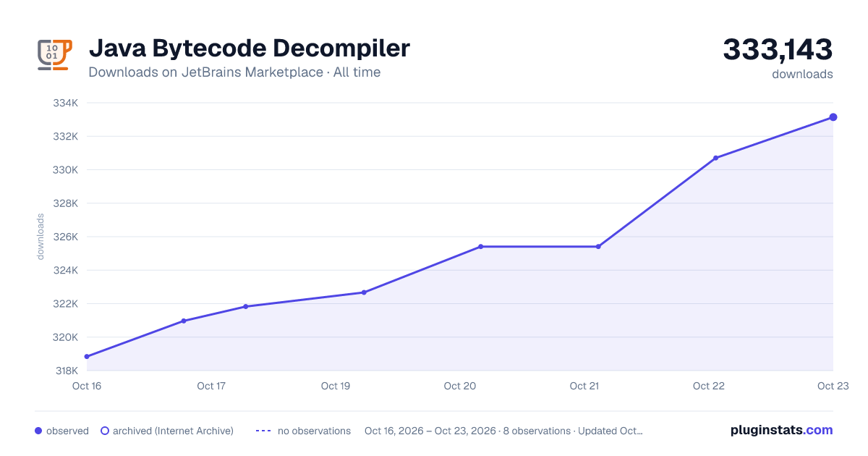Click the no observations legend text
The image size is (868, 456).
pos(314,431)
